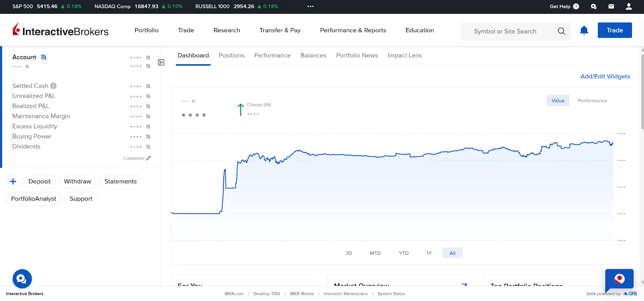Open the IBKR Mobile footer link
The image size is (644, 301).
[x=302, y=294]
